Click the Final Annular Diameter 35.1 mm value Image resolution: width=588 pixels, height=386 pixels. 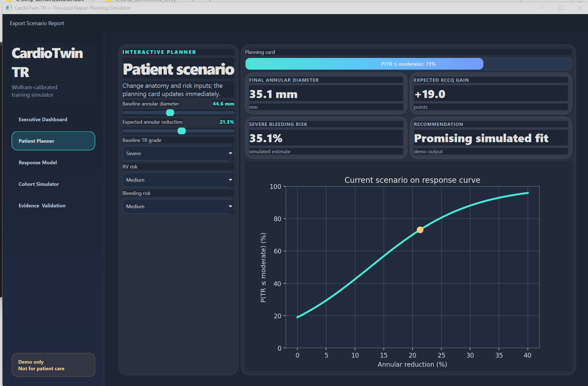[273, 94]
